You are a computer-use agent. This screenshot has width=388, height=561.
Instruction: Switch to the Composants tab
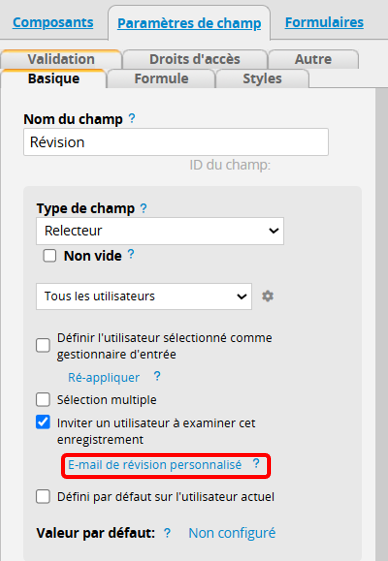tap(53, 23)
